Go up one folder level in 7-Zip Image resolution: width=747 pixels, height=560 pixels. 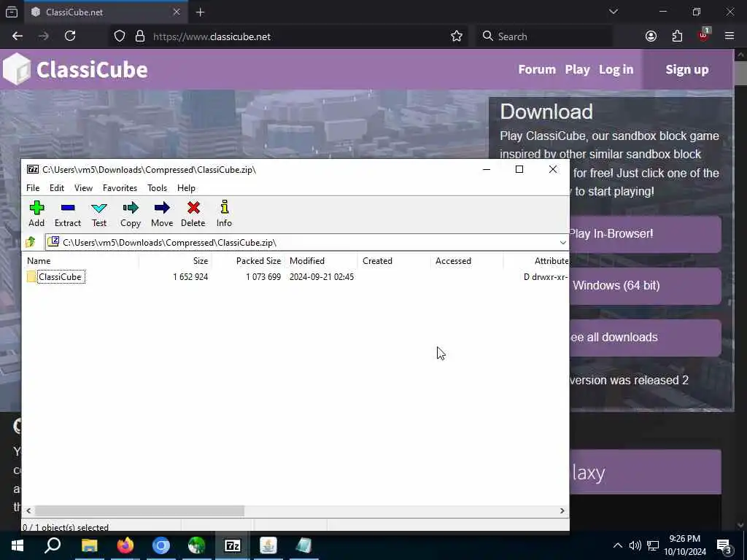tap(31, 242)
